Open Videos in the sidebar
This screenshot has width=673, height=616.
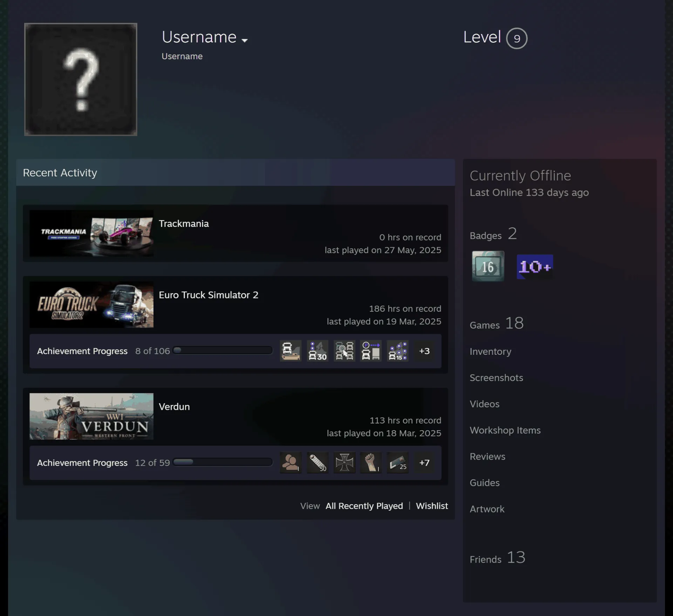(484, 404)
